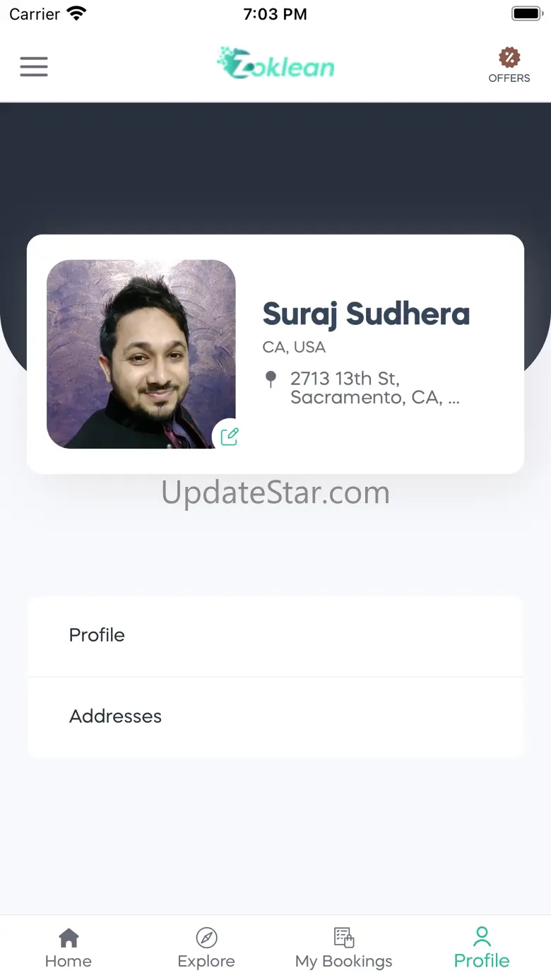This screenshot has height=980, width=551.
Task: Tap the profile picture of Suraj
Action: pos(141,354)
